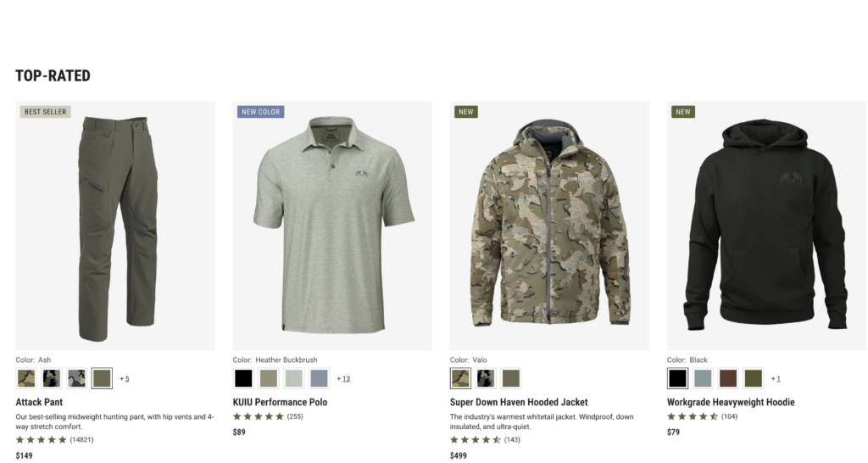
Task: Expand +5 more colors for Attack Pant
Action: tap(125, 379)
